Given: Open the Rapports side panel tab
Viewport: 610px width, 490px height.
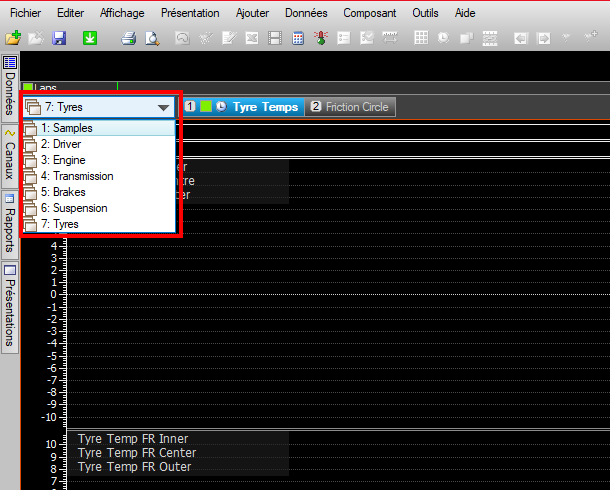Looking at the screenshot, I should pos(10,224).
